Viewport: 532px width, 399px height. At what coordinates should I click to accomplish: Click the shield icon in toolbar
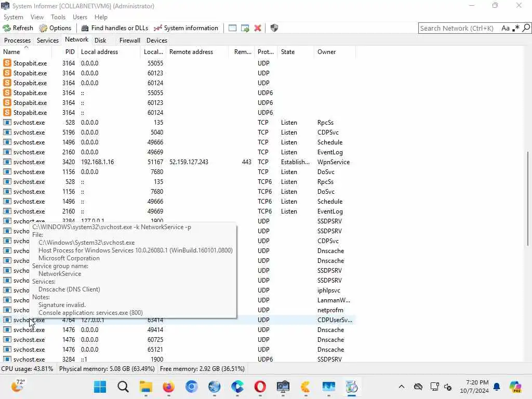[x=274, y=28]
